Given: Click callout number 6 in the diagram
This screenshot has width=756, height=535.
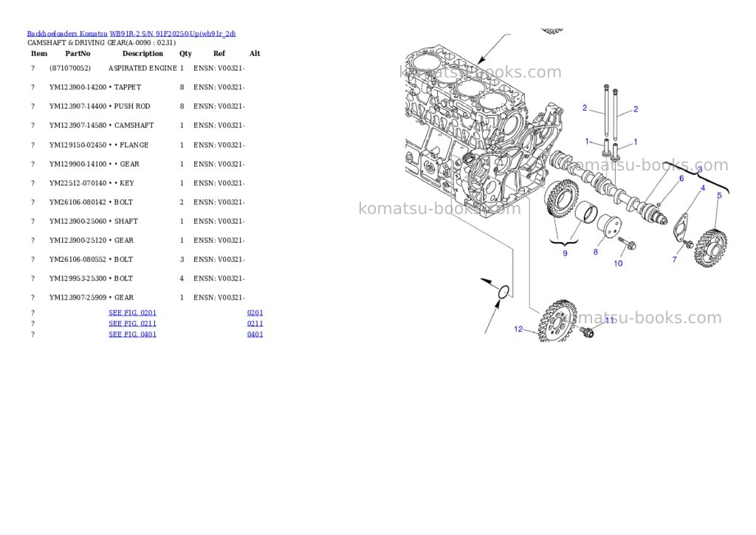Looking at the screenshot, I should [681, 179].
